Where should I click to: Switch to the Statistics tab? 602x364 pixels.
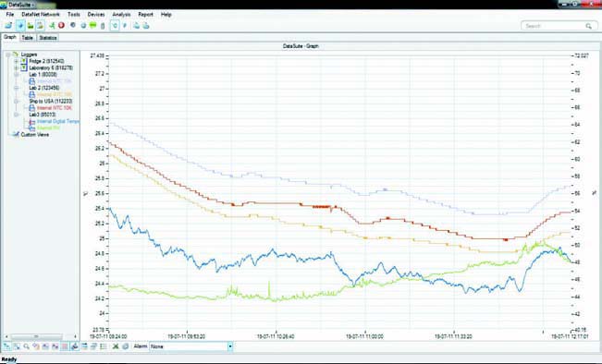coord(48,38)
